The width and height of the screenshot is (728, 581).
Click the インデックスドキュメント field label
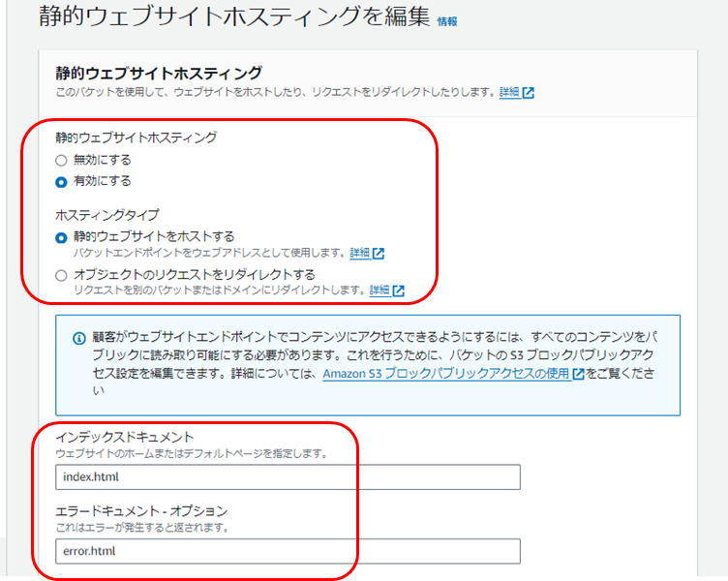tap(125, 437)
